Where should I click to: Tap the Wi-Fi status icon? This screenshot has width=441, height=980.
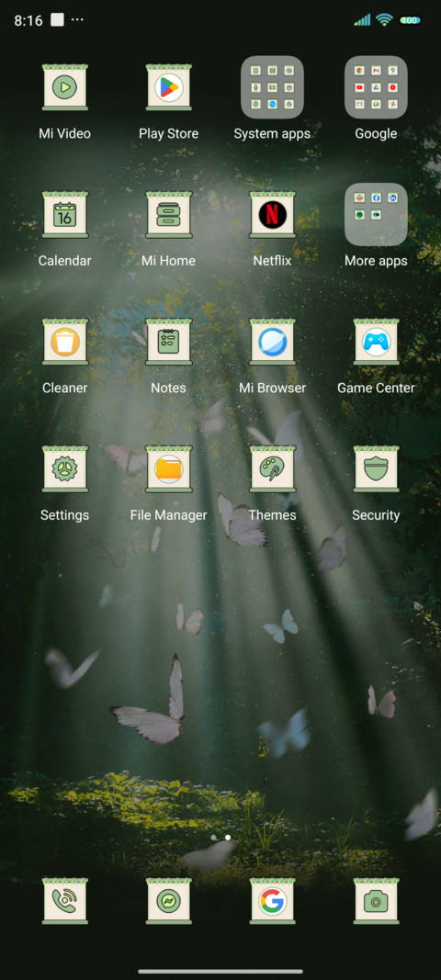click(x=384, y=20)
